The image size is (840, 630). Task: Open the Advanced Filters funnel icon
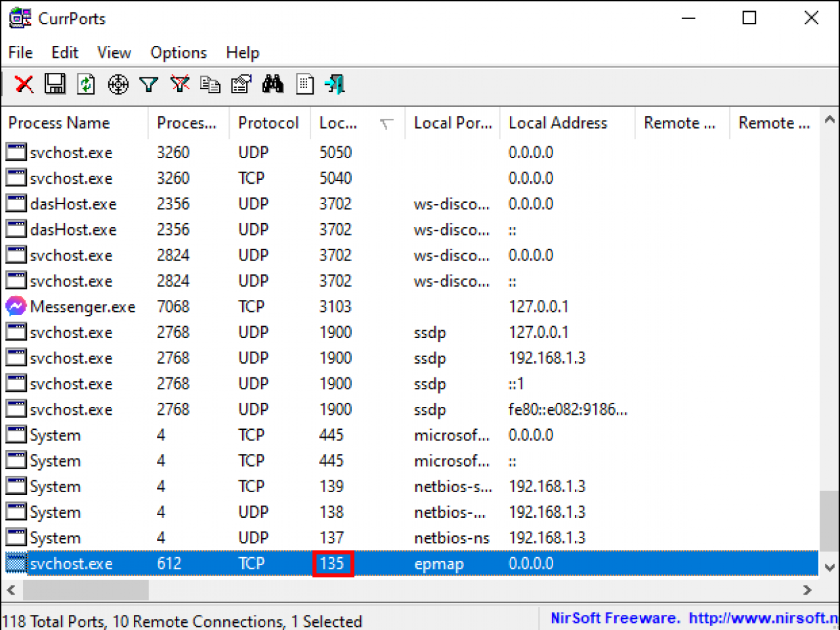click(148, 84)
